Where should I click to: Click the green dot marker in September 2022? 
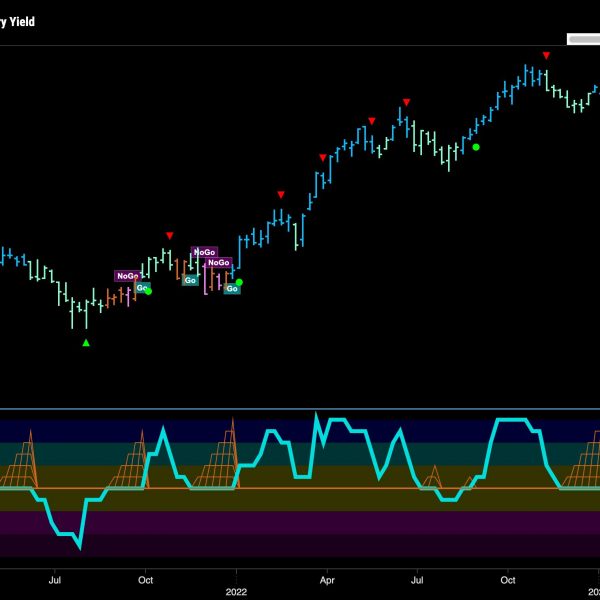pos(476,147)
